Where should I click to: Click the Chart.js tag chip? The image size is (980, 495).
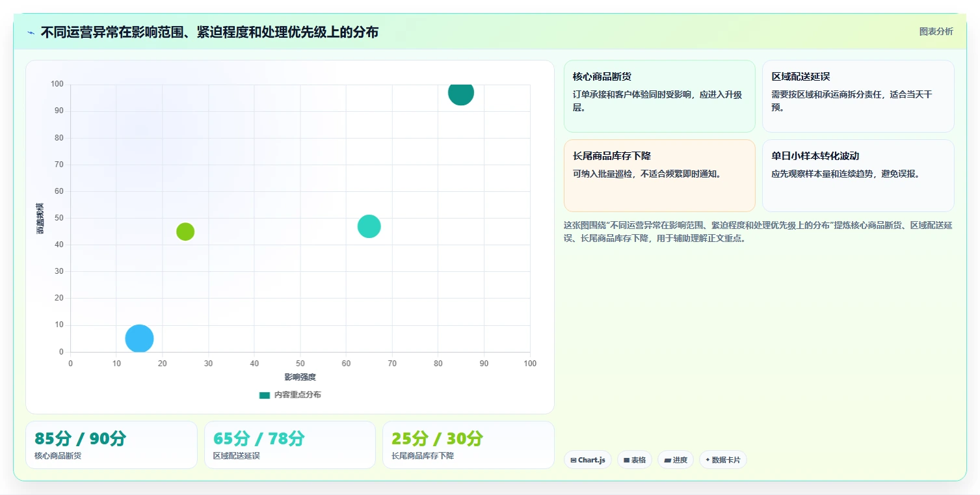(x=587, y=460)
